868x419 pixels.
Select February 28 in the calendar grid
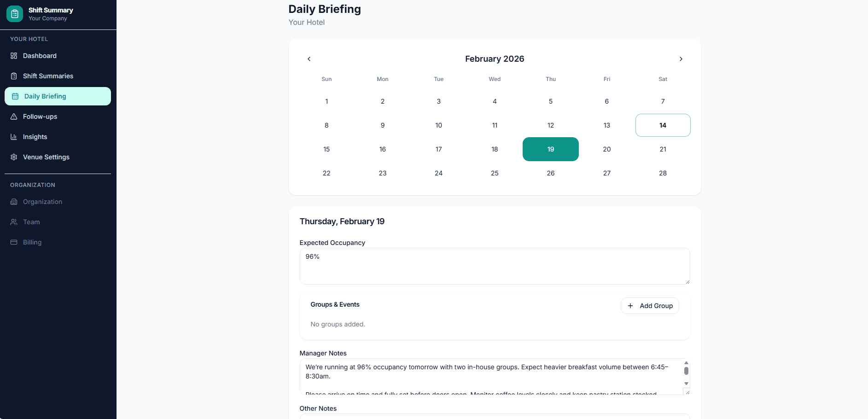(663, 173)
